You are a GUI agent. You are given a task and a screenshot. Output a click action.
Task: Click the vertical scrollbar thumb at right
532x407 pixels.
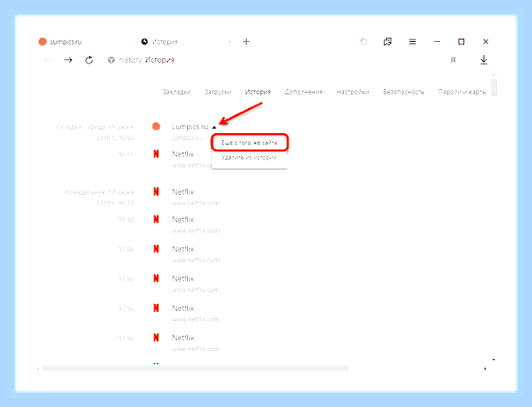493,88
